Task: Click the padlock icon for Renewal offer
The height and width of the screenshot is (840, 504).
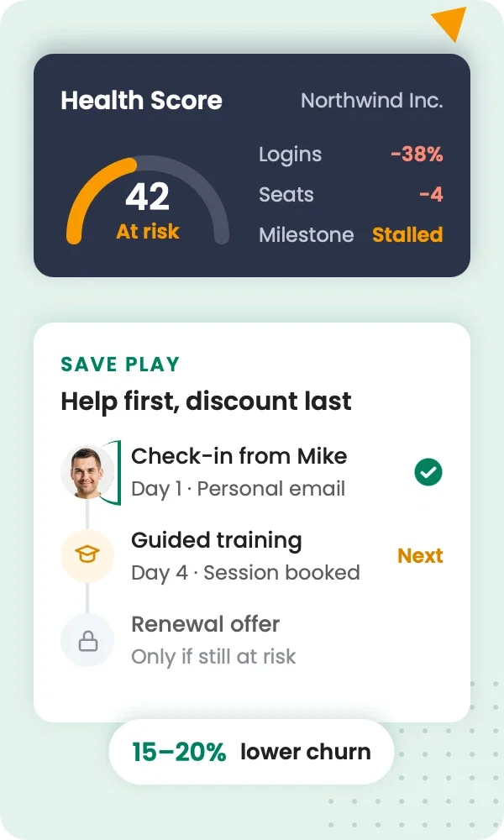Action: pos(87,640)
